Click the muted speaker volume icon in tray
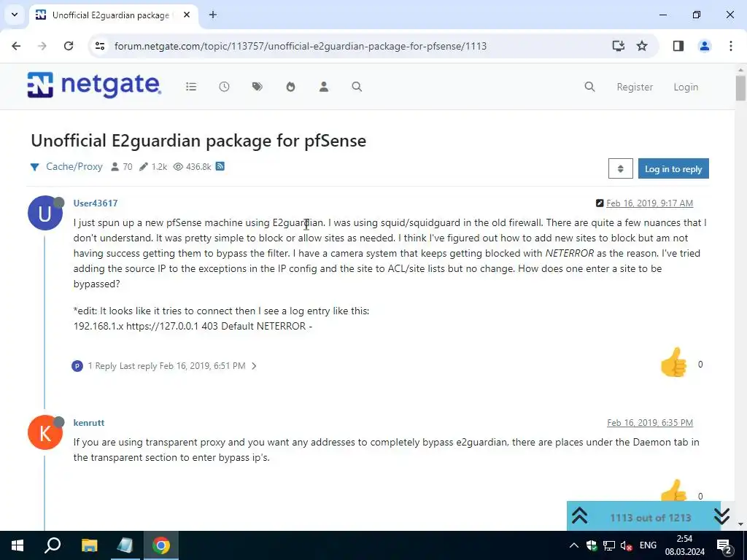Image resolution: width=747 pixels, height=560 pixels. [x=627, y=545]
